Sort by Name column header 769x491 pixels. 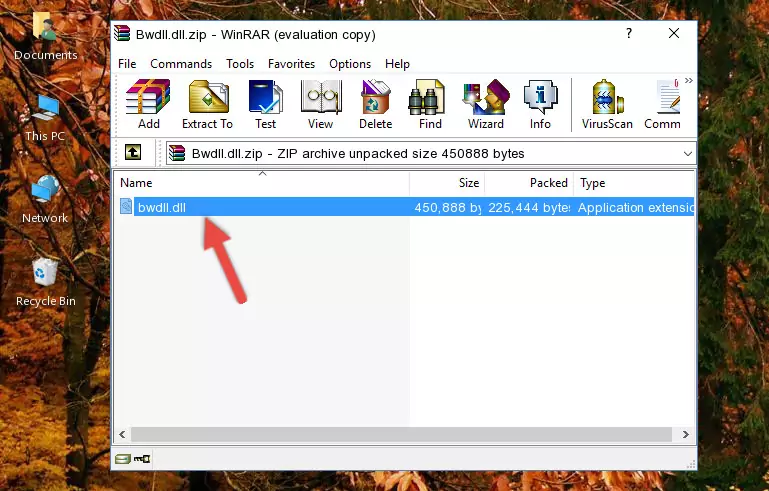pos(262,183)
